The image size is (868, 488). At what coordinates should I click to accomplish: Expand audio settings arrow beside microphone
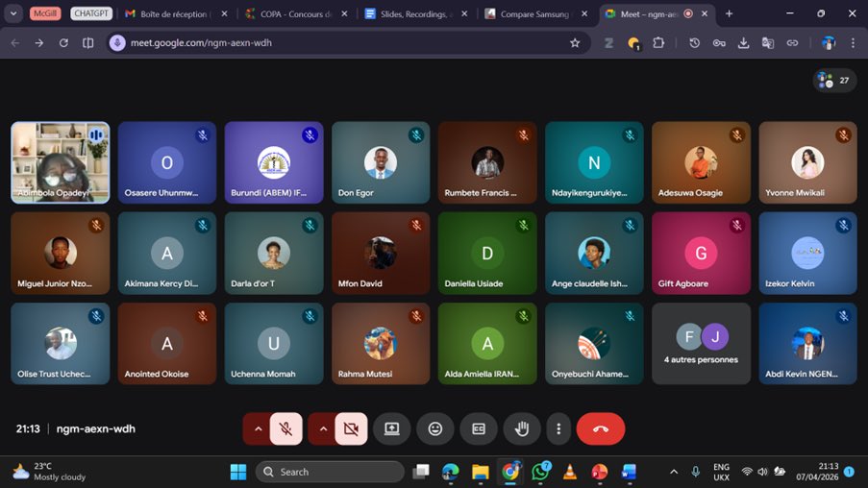(x=257, y=428)
